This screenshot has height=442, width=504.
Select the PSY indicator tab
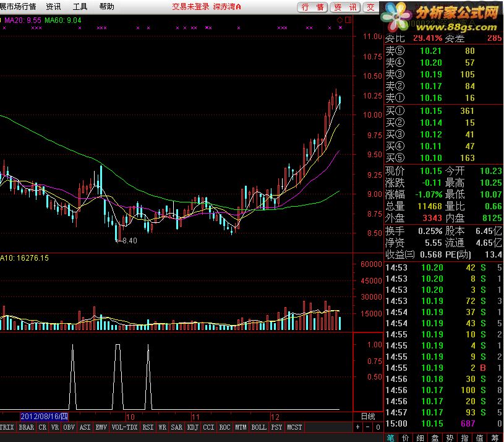pyautogui.click(x=276, y=427)
